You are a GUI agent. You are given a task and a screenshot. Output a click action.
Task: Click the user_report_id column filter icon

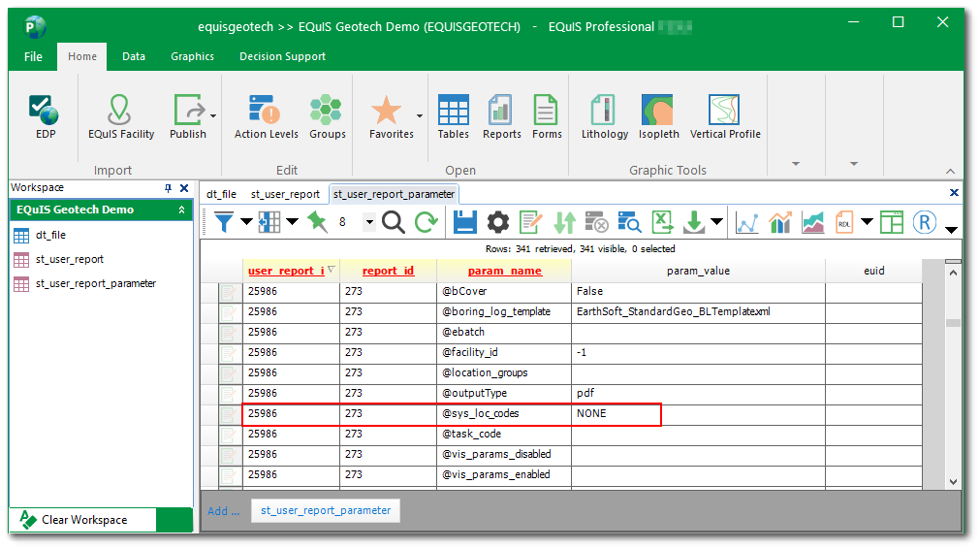click(x=332, y=270)
